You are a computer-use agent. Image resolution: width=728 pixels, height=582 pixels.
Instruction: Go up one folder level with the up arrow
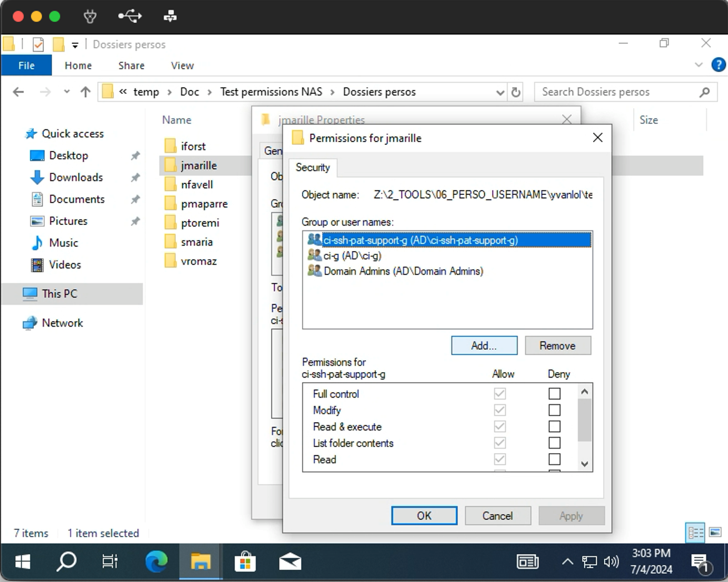tap(85, 92)
